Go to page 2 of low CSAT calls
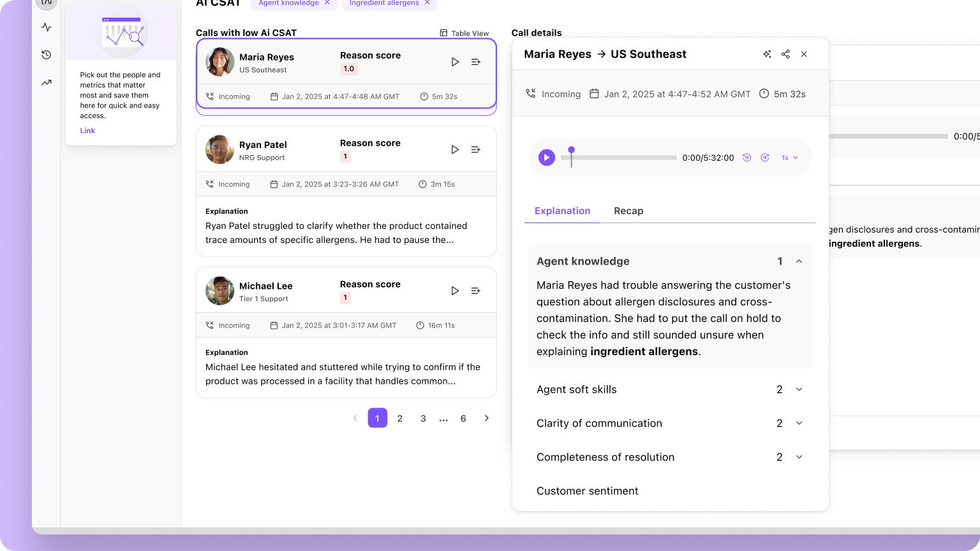This screenshot has width=980, height=551. pyautogui.click(x=400, y=418)
